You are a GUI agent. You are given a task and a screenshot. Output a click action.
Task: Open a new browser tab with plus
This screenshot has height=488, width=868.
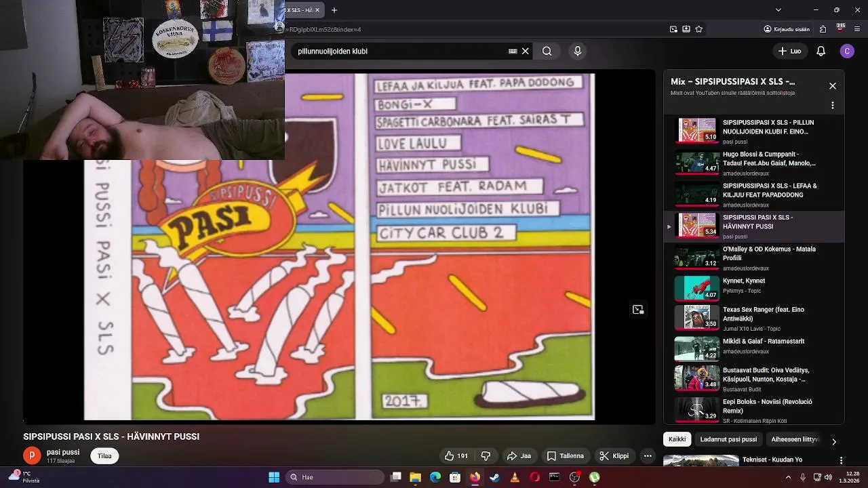point(334,10)
